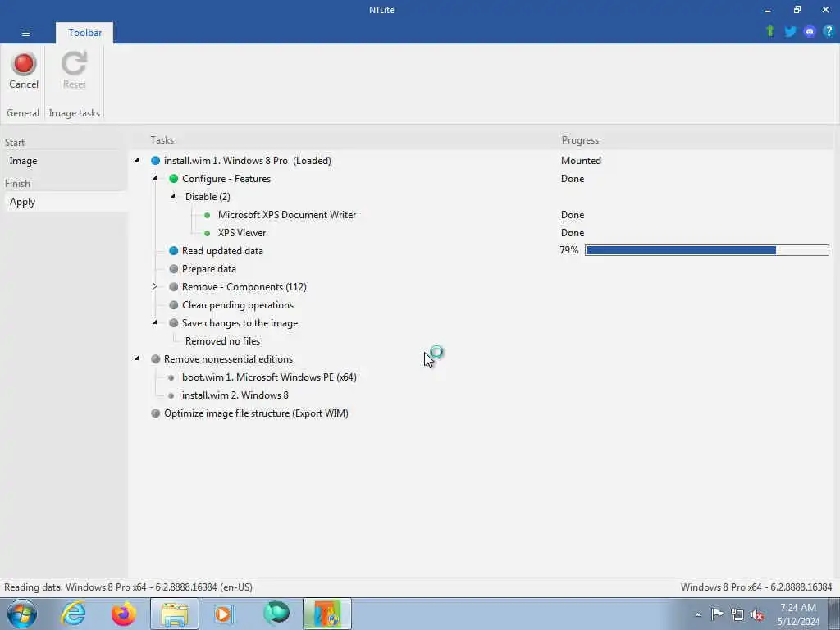
Task: Click small dot beside boot.wim 1 entry
Action: [171, 377]
